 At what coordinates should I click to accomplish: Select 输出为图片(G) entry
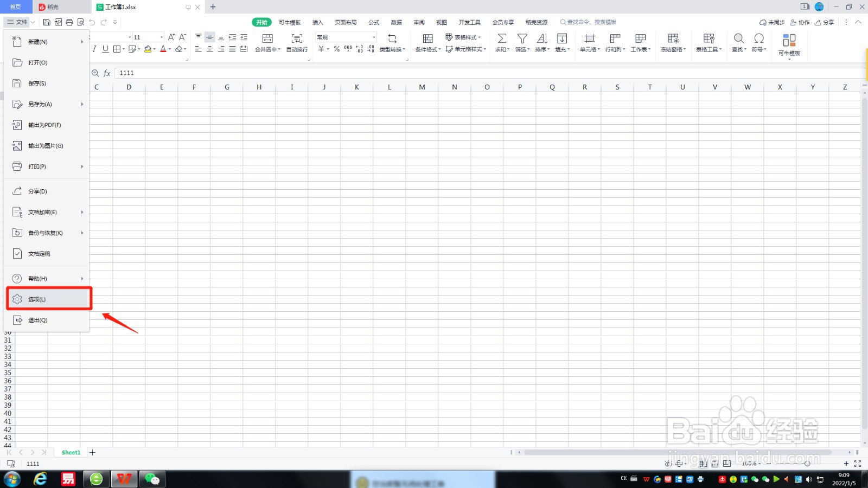click(47, 146)
